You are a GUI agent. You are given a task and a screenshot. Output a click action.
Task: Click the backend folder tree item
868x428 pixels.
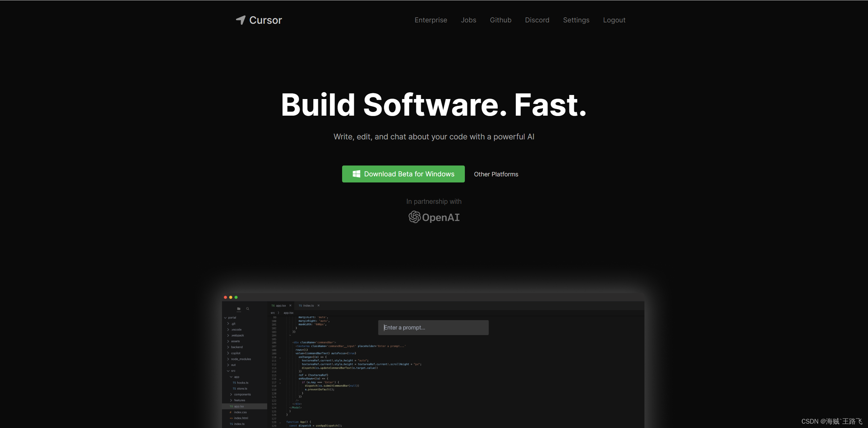(237, 347)
